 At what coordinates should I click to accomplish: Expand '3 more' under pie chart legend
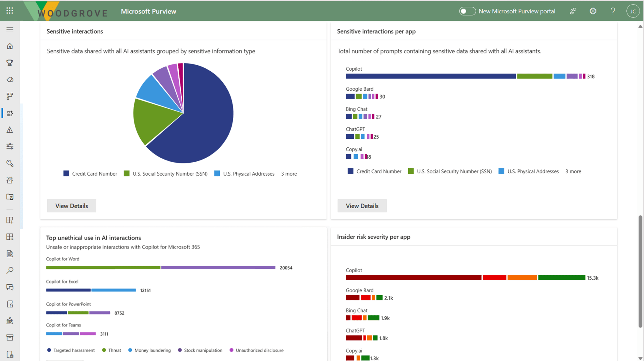289,174
